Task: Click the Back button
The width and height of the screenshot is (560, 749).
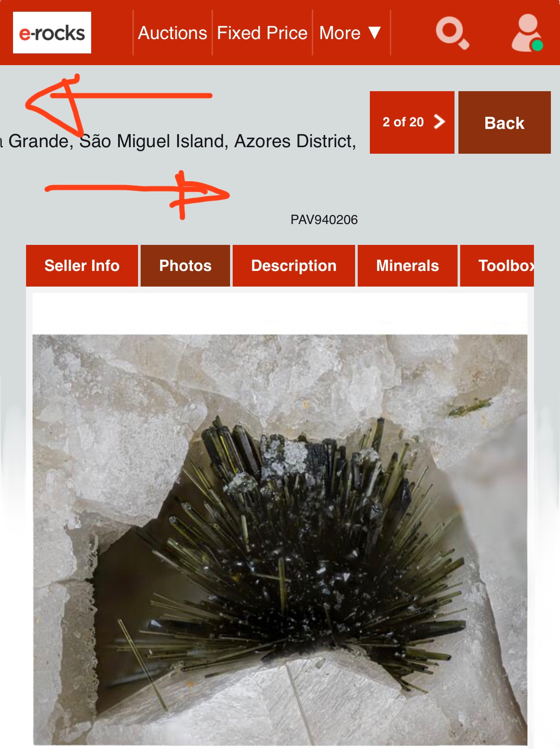Action: tap(504, 122)
